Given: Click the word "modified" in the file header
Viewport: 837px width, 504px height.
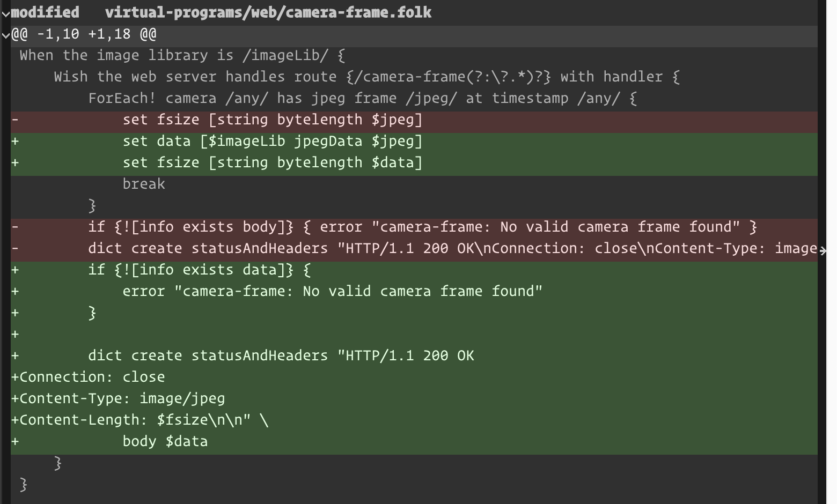Looking at the screenshot, I should (x=45, y=12).
